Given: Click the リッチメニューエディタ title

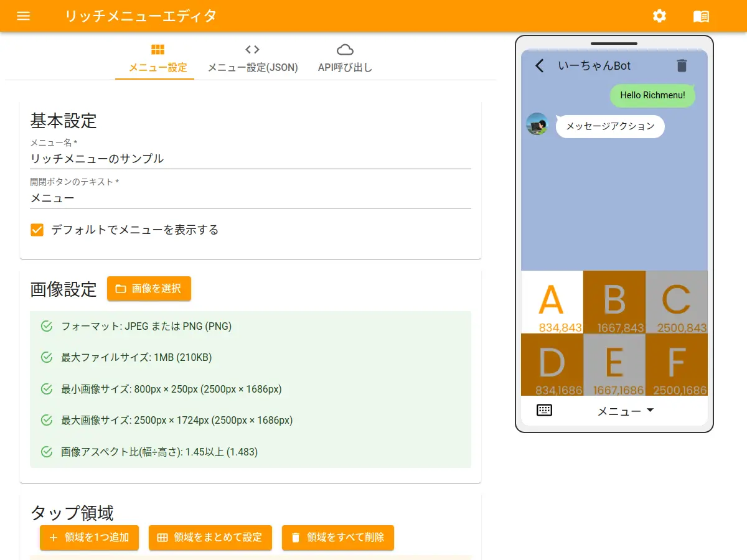Looking at the screenshot, I should 140,16.
